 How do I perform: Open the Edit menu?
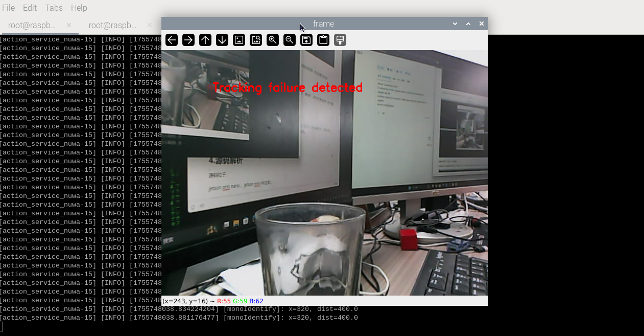[x=30, y=8]
